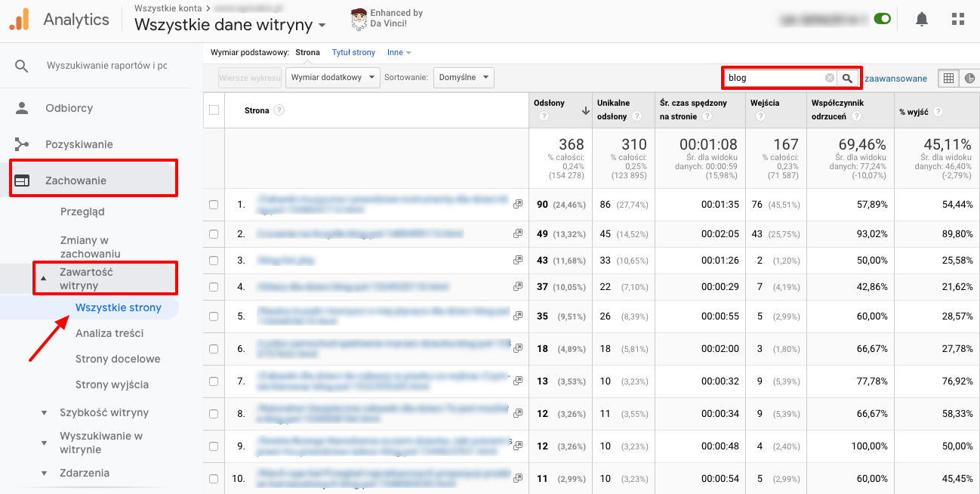The image size is (980, 494).
Task: Click the Analytics logo
Action: click(19, 20)
